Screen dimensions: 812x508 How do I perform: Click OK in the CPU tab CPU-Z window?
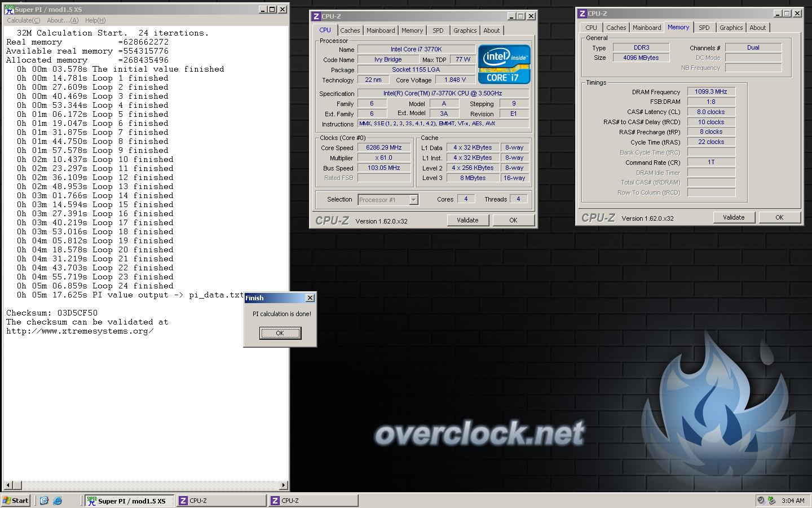513,220
